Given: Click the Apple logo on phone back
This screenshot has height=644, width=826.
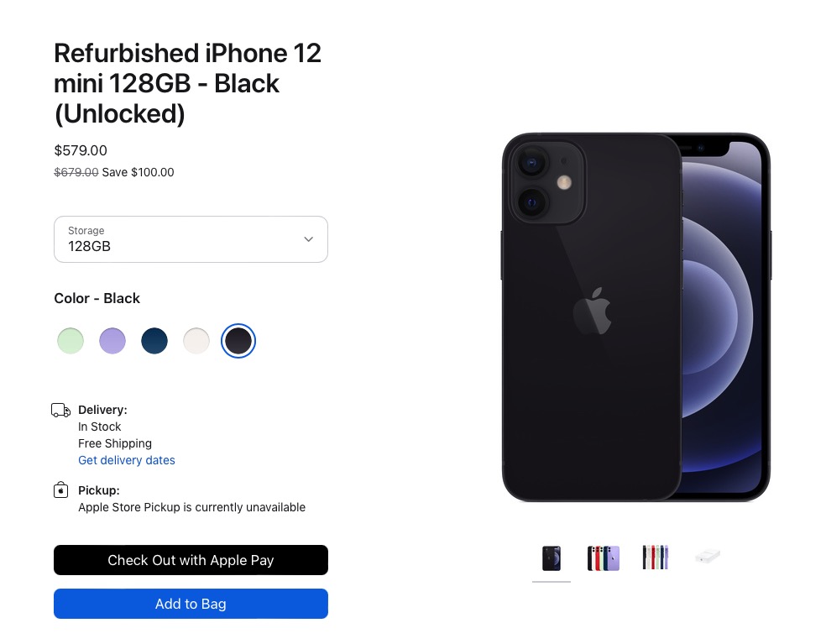Looking at the screenshot, I should click(592, 311).
